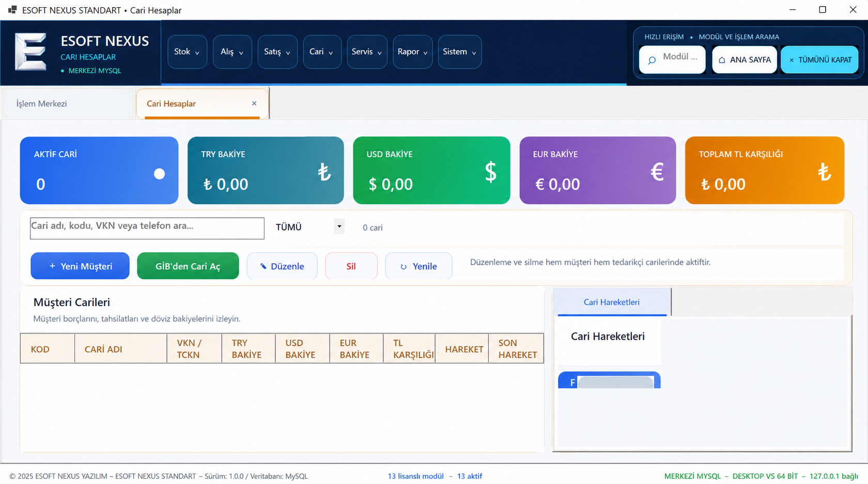The image size is (868, 484).
Task: Click the dollar icon on USD BAKİYE card
Action: pyautogui.click(x=490, y=172)
